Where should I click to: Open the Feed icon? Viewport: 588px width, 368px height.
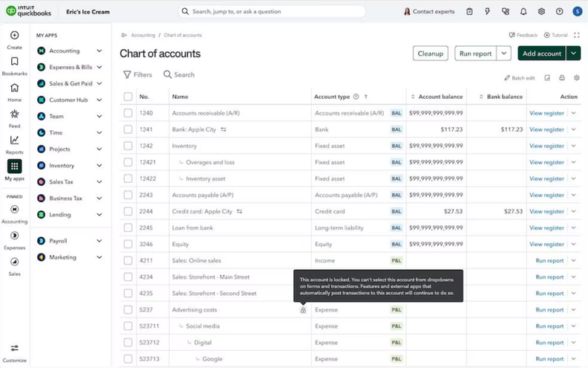point(14,114)
